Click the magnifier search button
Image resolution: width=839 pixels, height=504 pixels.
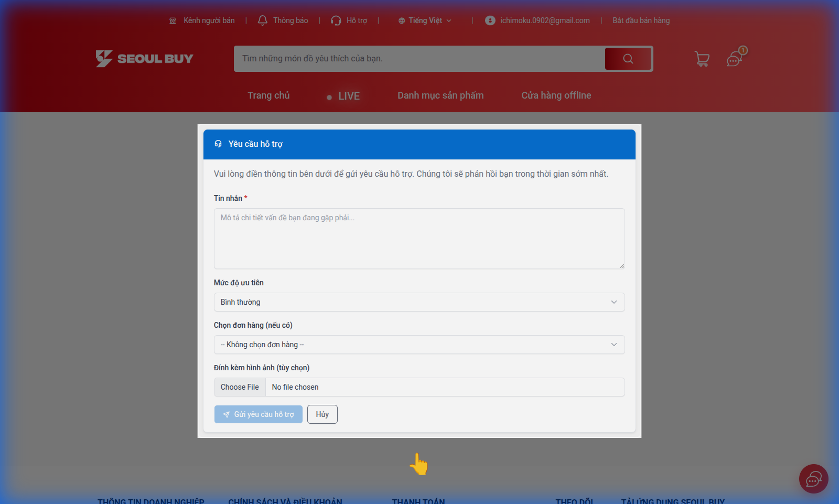pyautogui.click(x=628, y=59)
